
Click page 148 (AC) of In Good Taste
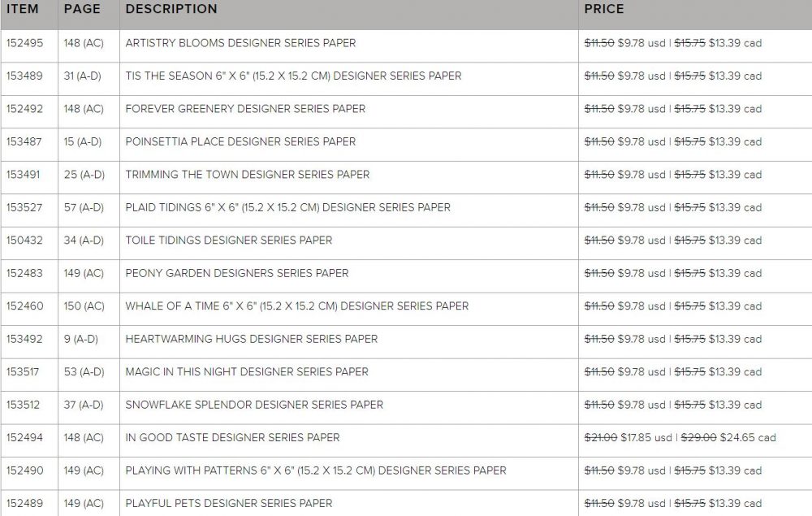coord(84,438)
